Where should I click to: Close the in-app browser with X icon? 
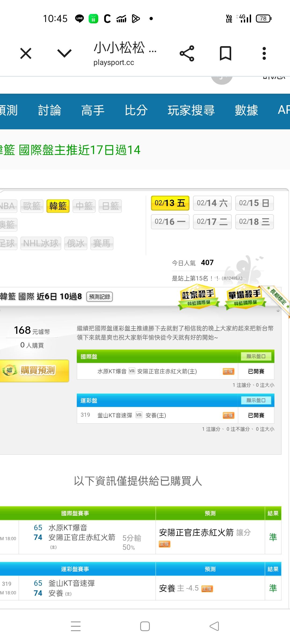26,53
